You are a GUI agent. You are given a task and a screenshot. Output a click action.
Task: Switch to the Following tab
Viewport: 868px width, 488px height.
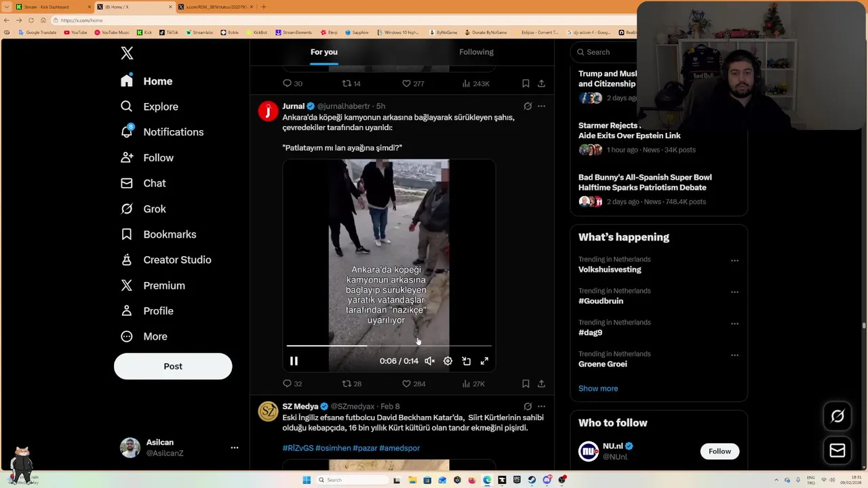tap(476, 52)
